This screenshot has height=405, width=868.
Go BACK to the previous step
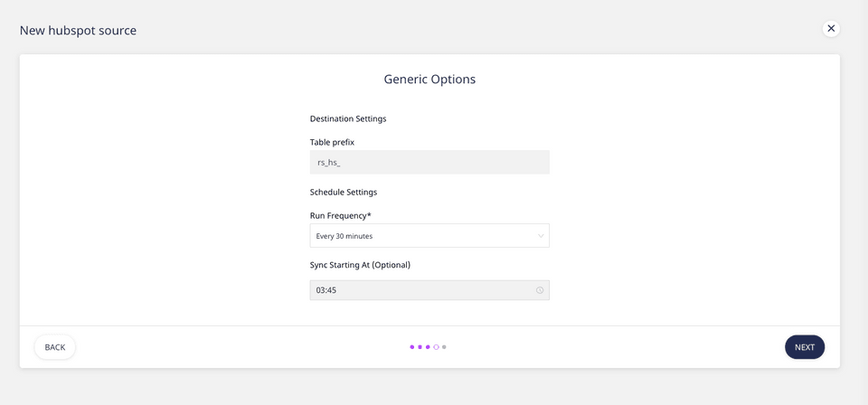(55, 347)
